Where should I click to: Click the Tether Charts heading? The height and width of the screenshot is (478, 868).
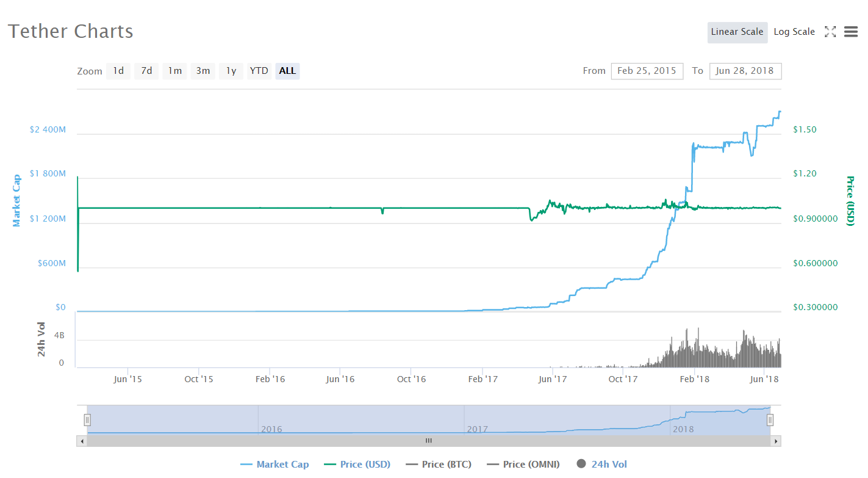click(x=71, y=31)
